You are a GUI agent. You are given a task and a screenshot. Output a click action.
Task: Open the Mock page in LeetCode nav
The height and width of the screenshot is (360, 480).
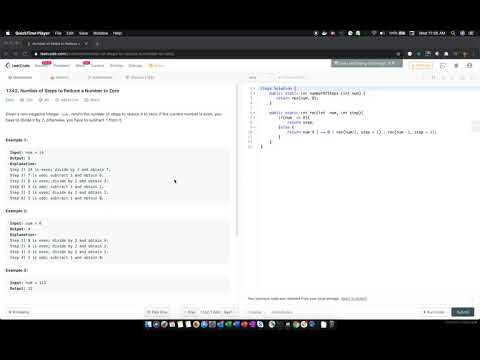click(80, 65)
